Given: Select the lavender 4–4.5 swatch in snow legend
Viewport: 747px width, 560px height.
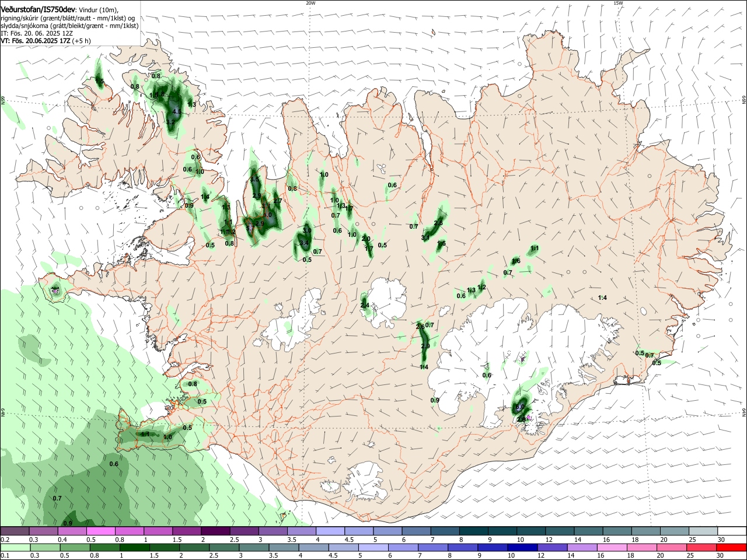Looking at the screenshot, I should (330, 531).
